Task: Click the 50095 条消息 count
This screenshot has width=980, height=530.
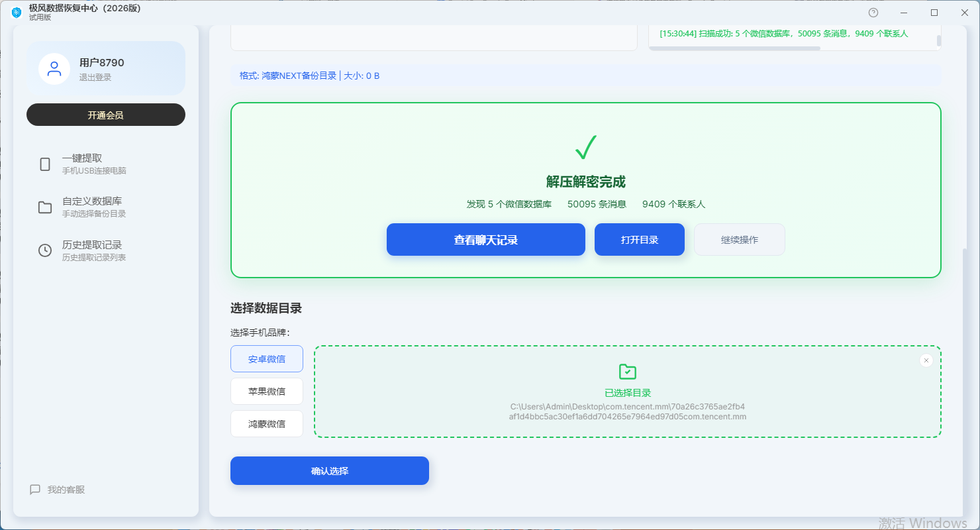Action: tap(597, 204)
